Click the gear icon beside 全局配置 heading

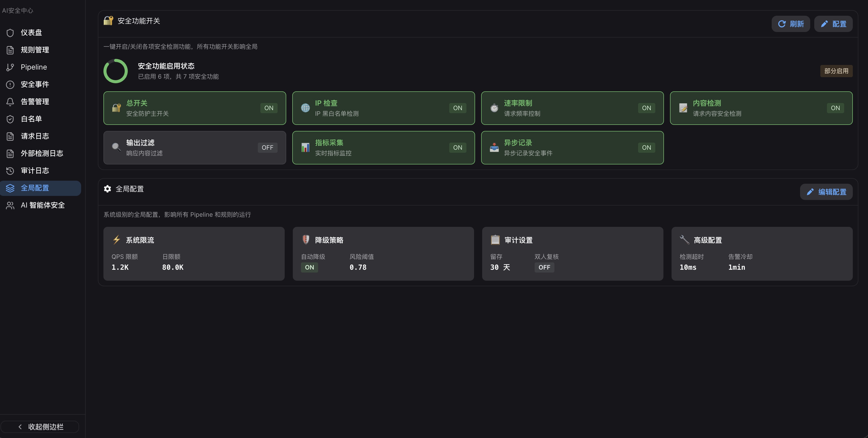coord(107,189)
